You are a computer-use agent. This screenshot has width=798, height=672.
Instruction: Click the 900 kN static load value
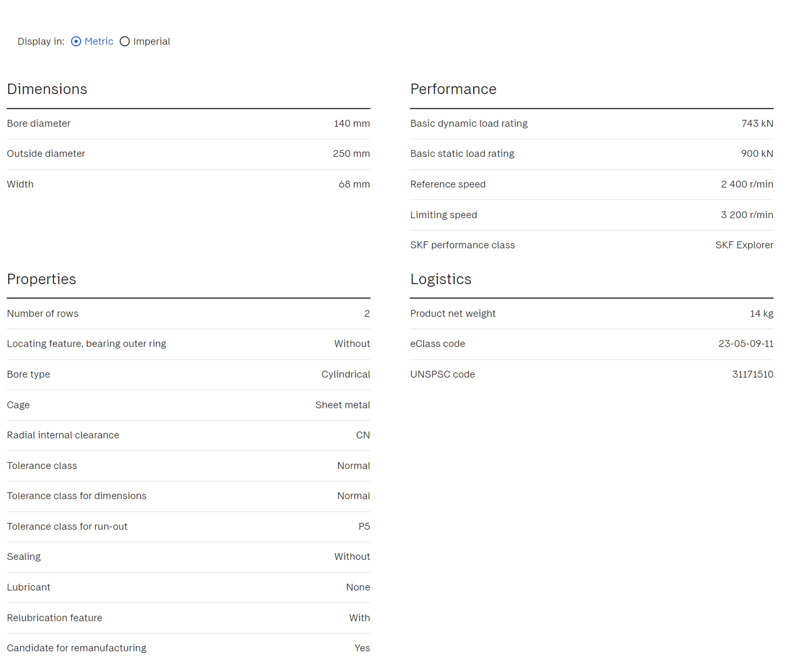[x=757, y=154]
